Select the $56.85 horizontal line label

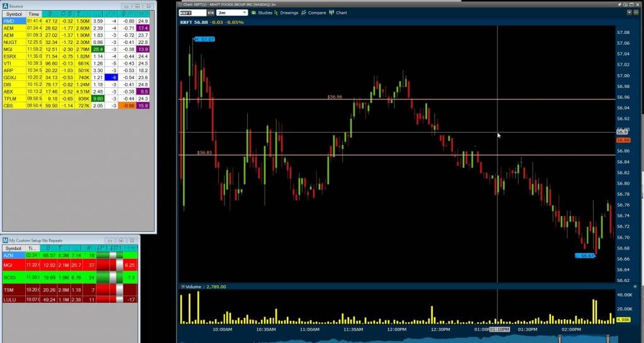pyautogui.click(x=204, y=153)
